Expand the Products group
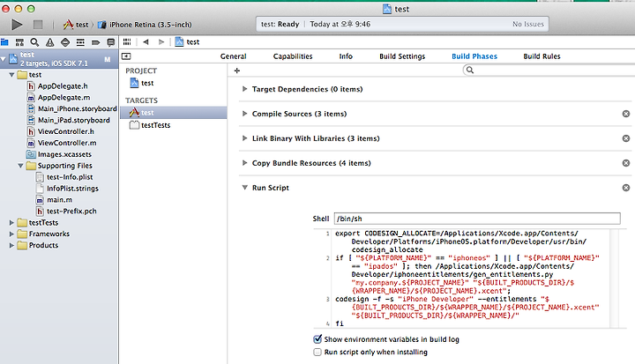635x364 pixels. 11,245
